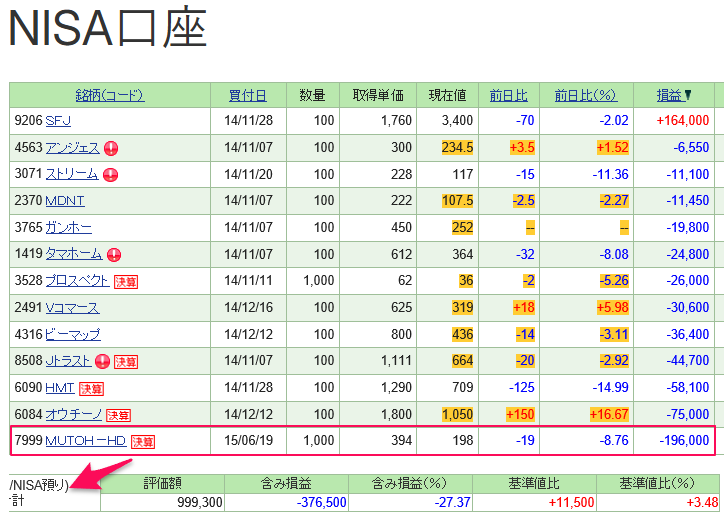Open the ビーマップ stock link

click(73, 334)
